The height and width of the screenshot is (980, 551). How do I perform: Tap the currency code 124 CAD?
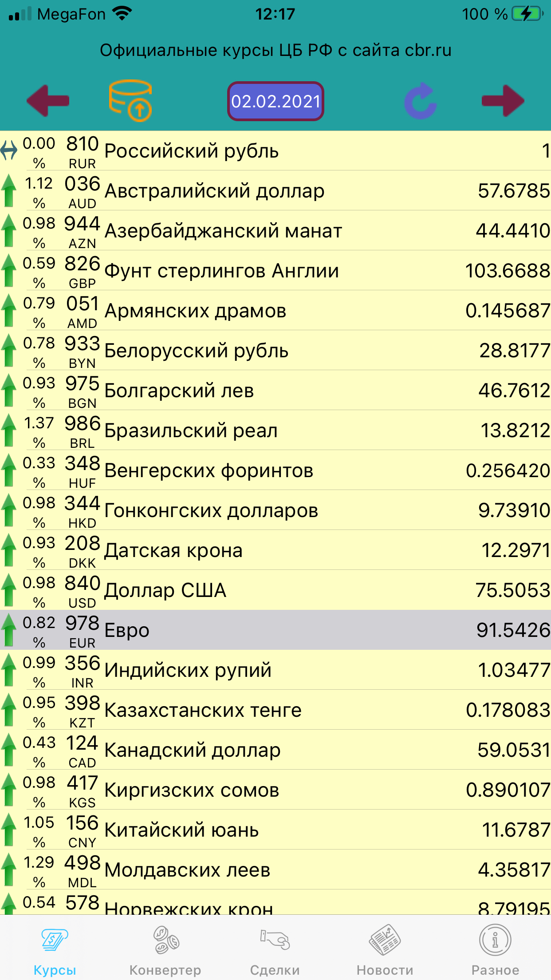[83, 751]
